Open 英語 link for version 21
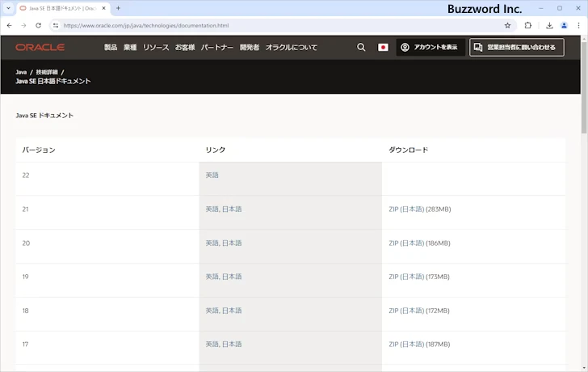Screen dimensions: 588x372 tap(212, 209)
